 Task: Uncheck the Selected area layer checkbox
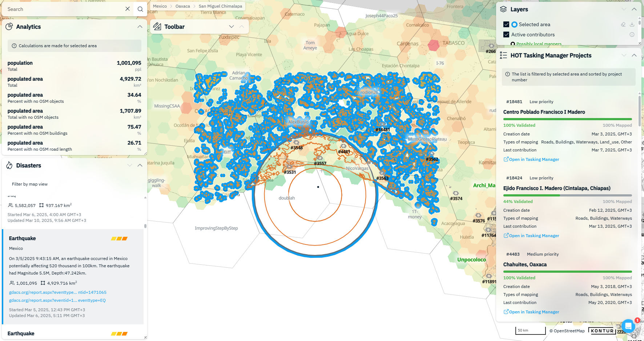pos(506,24)
